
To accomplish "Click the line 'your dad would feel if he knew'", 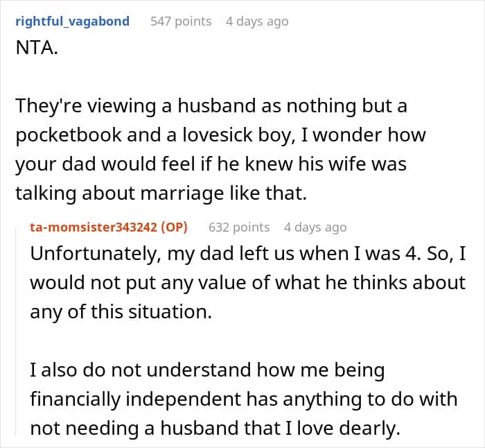I will click(x=211, y=164).
